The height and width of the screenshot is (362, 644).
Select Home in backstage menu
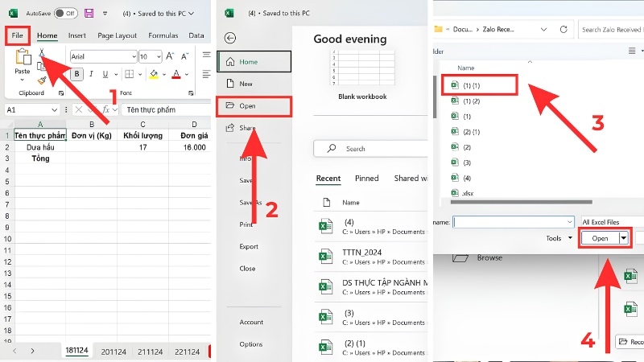pyautogui.click(x=254, y=62)
